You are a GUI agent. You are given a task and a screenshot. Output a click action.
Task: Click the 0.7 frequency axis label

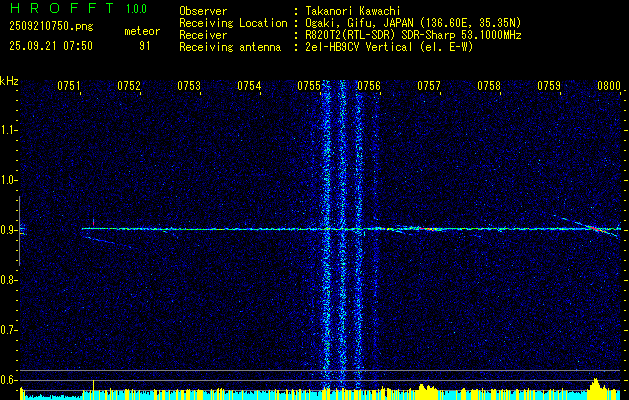(x=9, y=329)
